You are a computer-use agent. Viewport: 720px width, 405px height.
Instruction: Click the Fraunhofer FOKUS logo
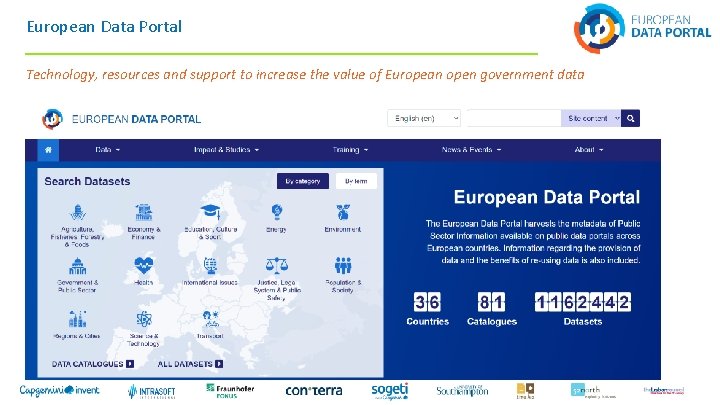pyautogui.click(x=230, y=391)
